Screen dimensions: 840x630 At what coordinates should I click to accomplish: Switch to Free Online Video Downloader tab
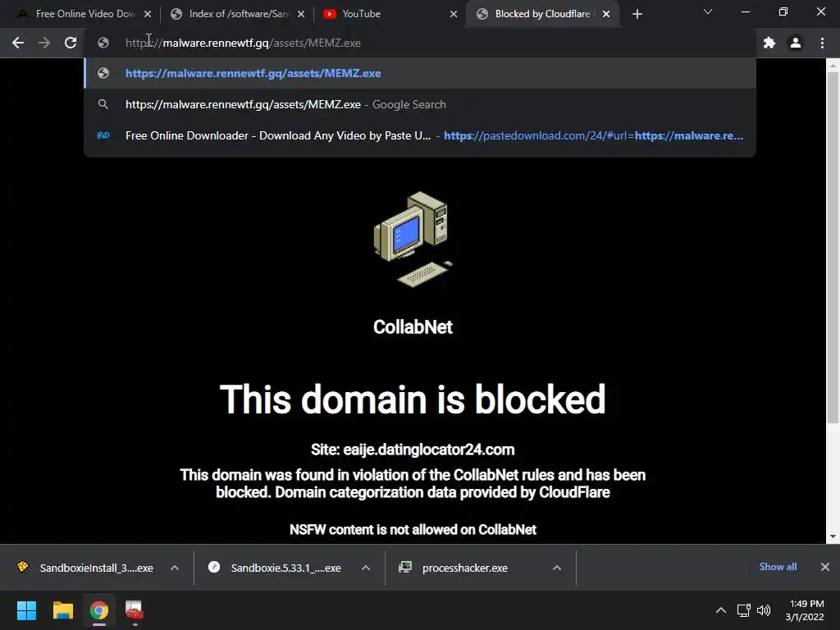click(84, 15)
